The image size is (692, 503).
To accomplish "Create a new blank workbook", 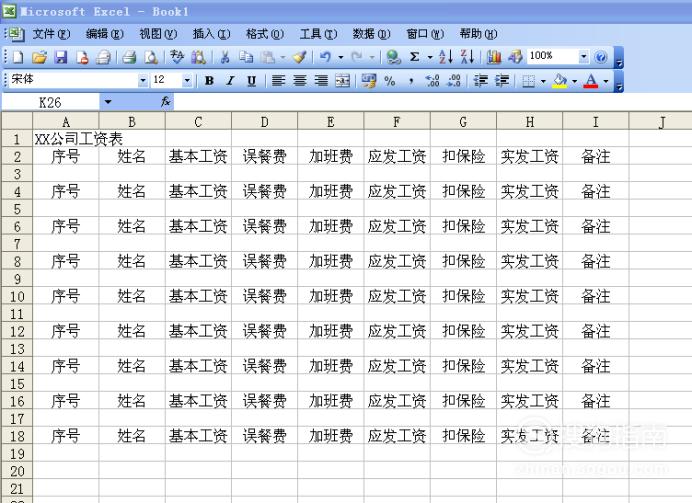I will [x=19, y=57].
